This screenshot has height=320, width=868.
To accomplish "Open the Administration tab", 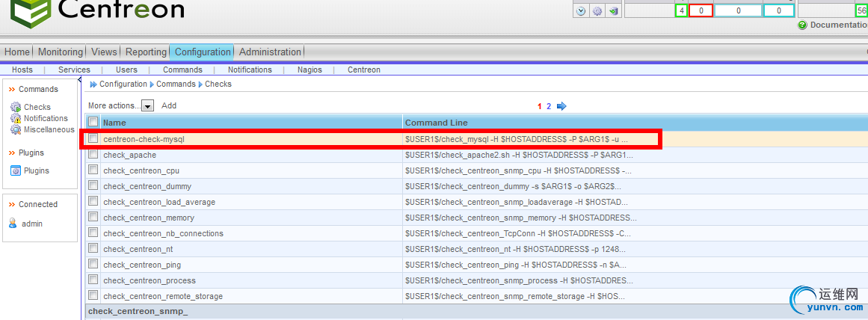I will pyautogui.click(x=270, y=52).
